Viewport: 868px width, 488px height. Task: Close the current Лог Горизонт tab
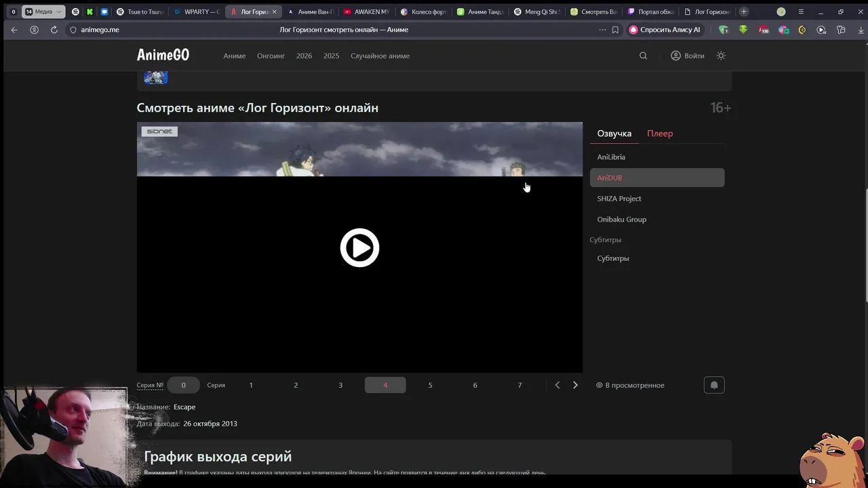(274, 12)
